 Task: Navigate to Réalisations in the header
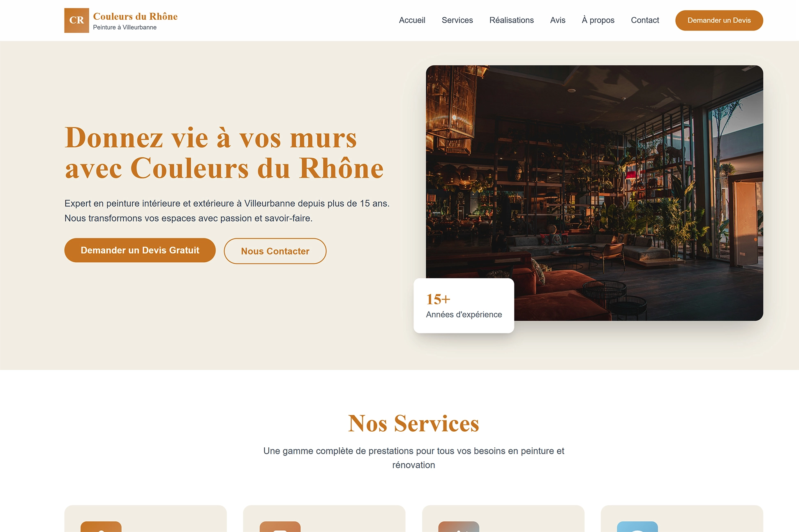pos(511,20)
